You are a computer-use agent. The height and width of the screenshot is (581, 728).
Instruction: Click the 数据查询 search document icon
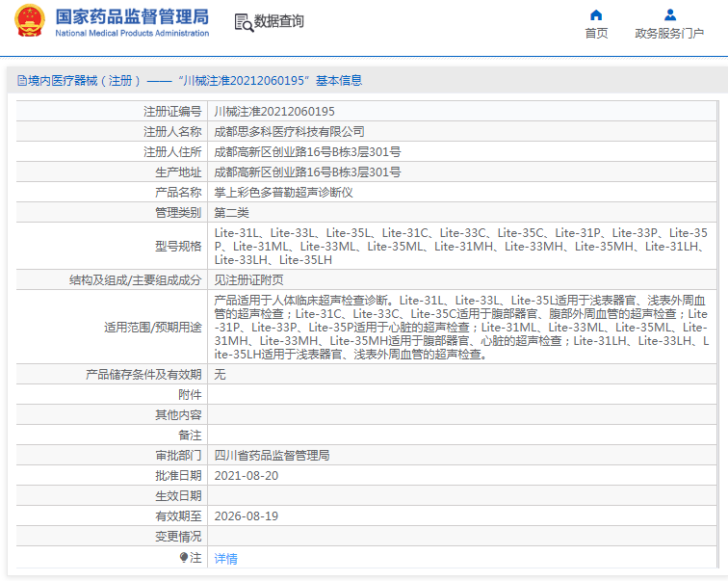(x=244, y=22)
